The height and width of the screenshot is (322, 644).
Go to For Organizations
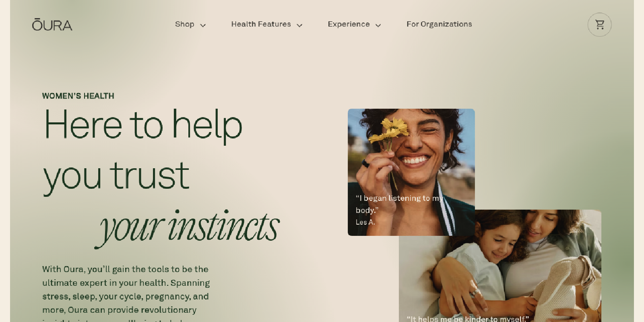click(439, 24)
